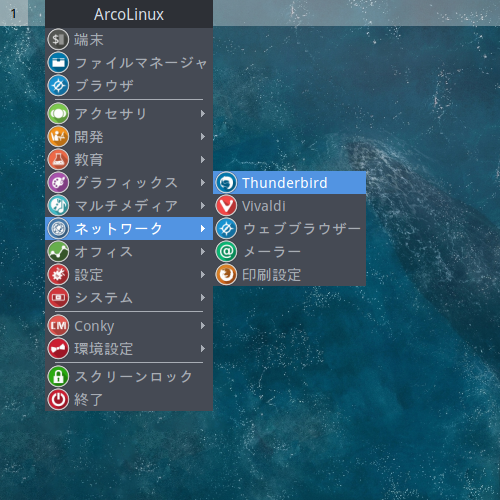Click the terminal icon beside 端末
The width and height of the screenshot is (500, 500).
click(x=58, y=39)
